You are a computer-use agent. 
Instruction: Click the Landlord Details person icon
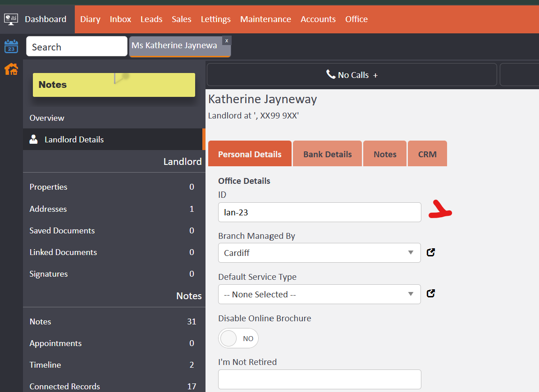(33, 139)
